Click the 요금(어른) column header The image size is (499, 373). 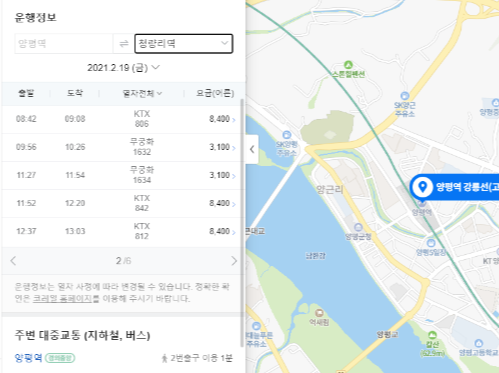215,93
